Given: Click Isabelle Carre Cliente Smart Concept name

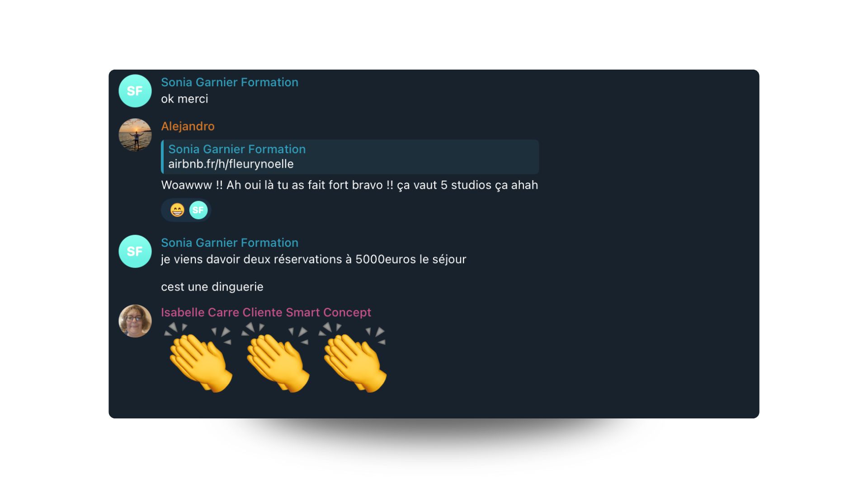Looking at the screenshot, I should (266, 312).
